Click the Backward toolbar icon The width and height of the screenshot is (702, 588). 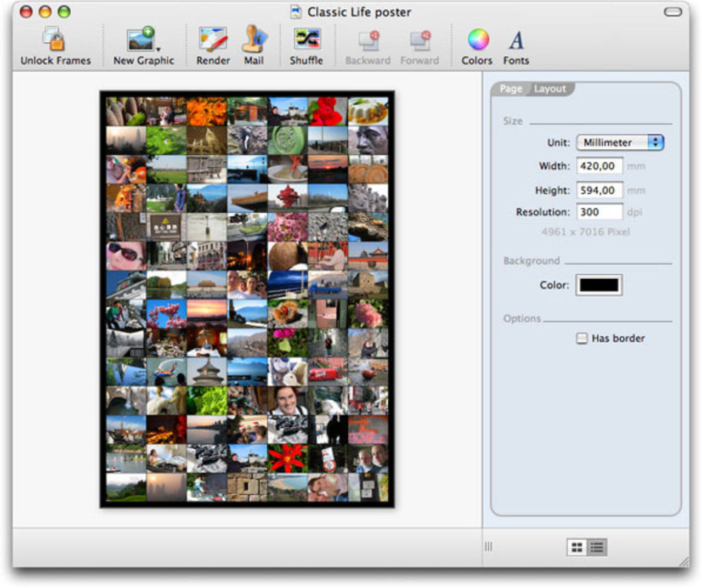tap(368, 41)
